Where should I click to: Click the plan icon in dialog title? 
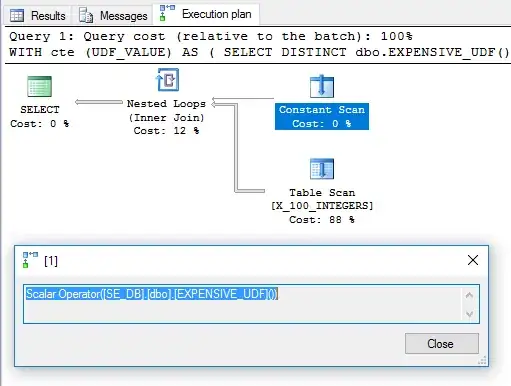[30, 260]
